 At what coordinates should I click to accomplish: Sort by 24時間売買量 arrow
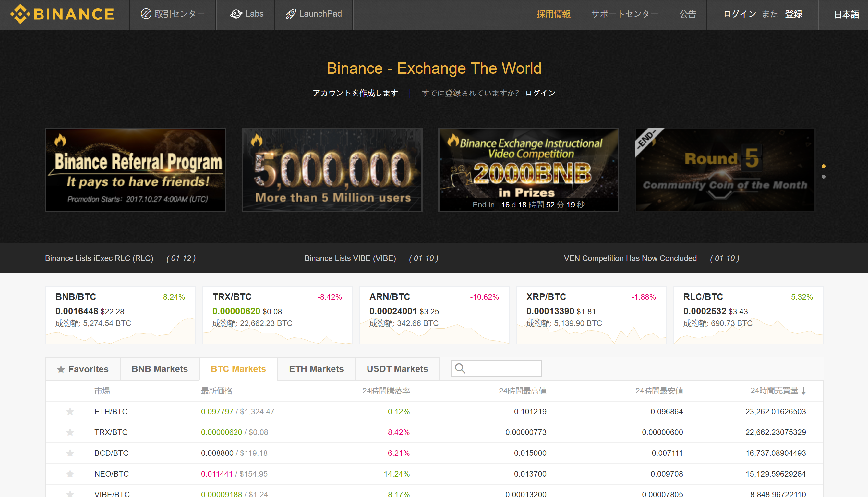point(803,391)
